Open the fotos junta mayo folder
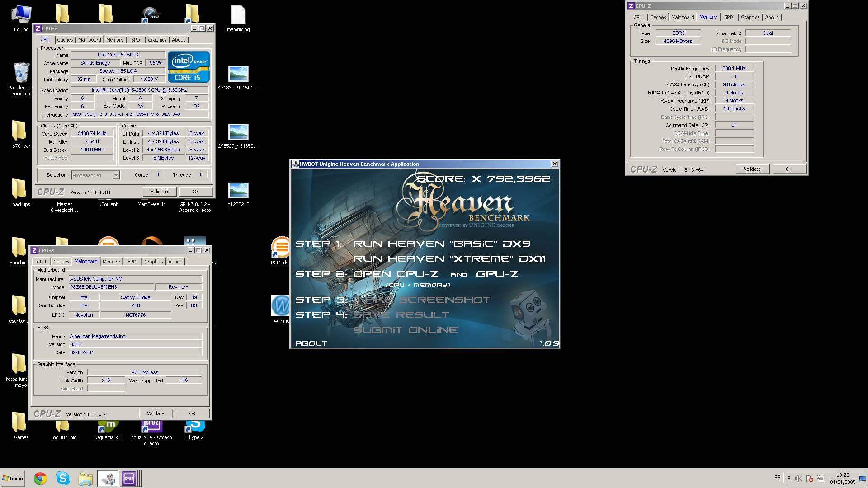 (x=18, y=370)
